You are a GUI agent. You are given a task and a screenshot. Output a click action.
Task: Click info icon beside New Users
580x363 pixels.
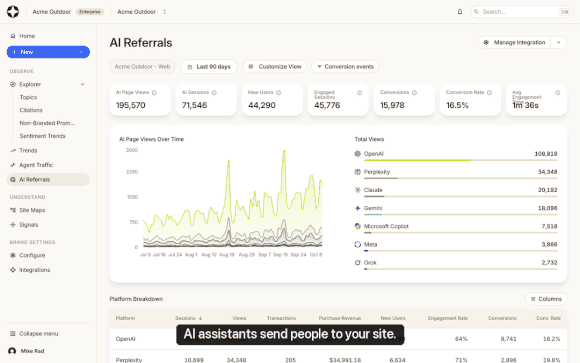point(279,93)
